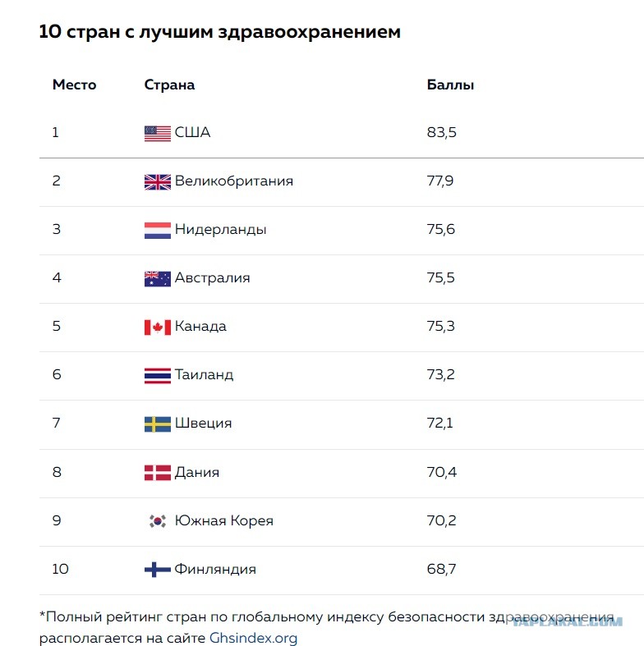Click the 83,5 score for США
This screenshot has height=646, width=644.
click(442, 132)
